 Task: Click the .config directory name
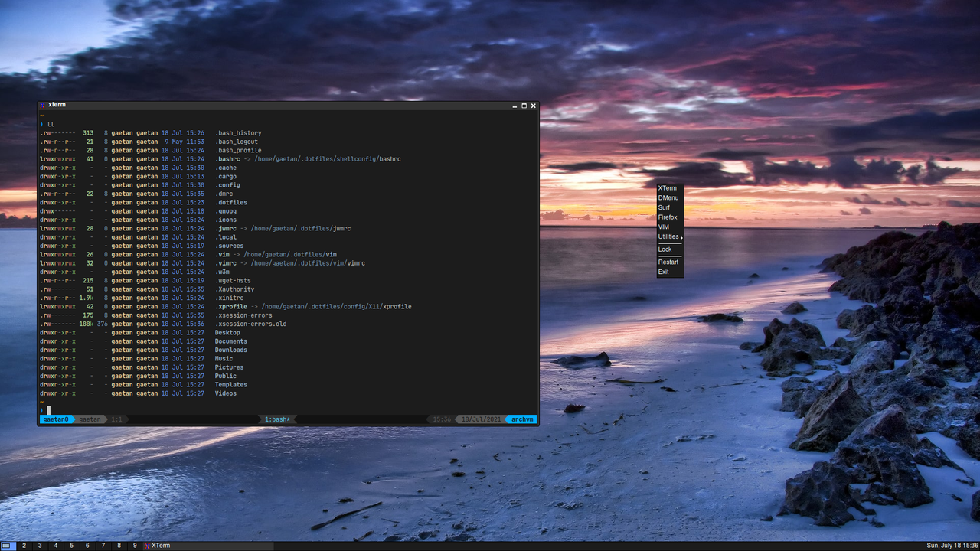[227, 185]
